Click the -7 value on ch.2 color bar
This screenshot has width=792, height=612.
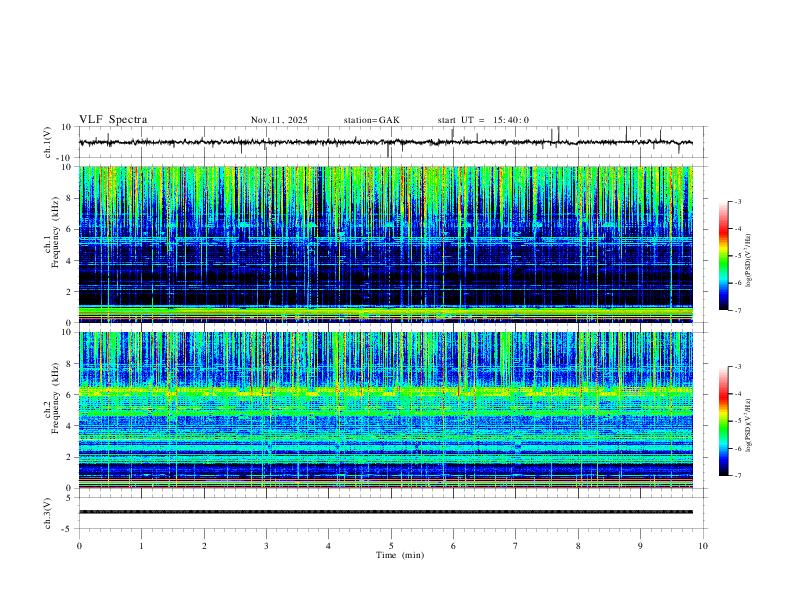738,475
